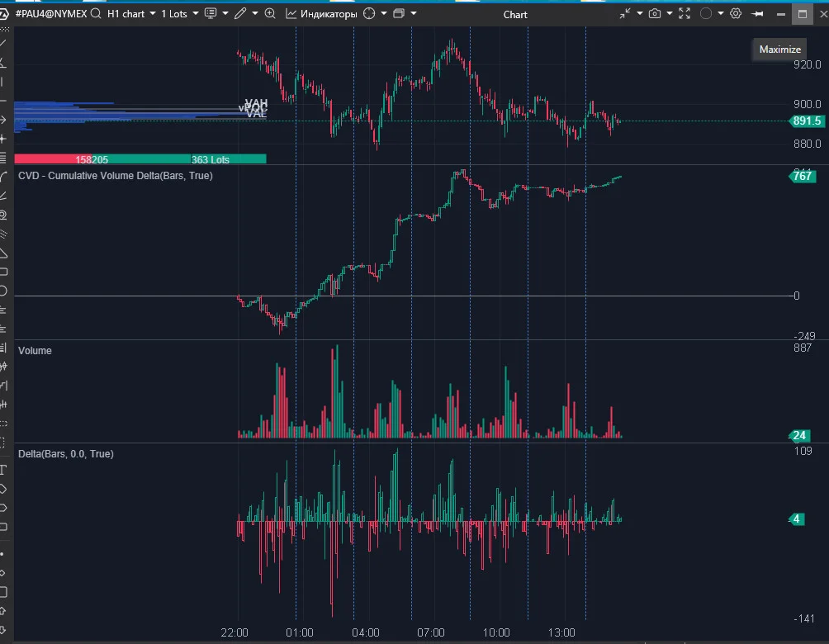This screenshot has width=829, height=644.
Task: Take a chart snapshot with camera icon
Action: [x=655, y=14]
